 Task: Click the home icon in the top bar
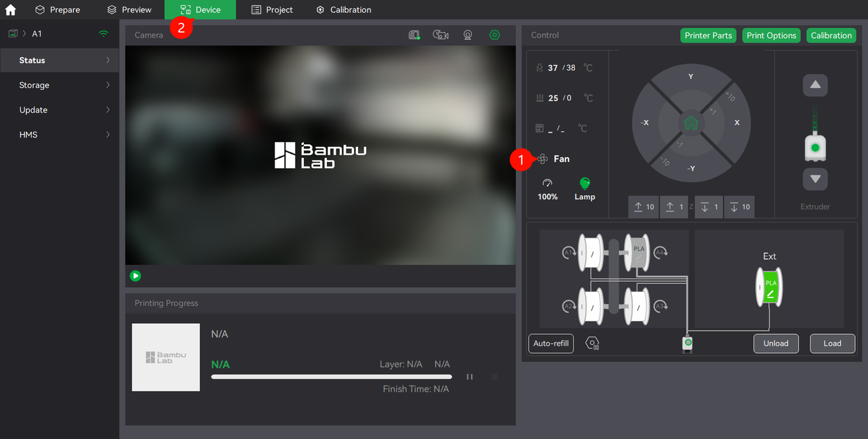[x=10, y=9]
